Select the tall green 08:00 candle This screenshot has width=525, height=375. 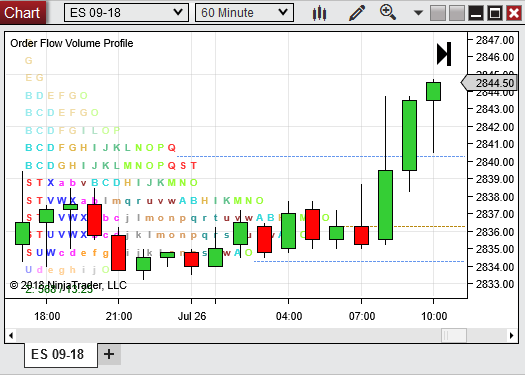385,205
